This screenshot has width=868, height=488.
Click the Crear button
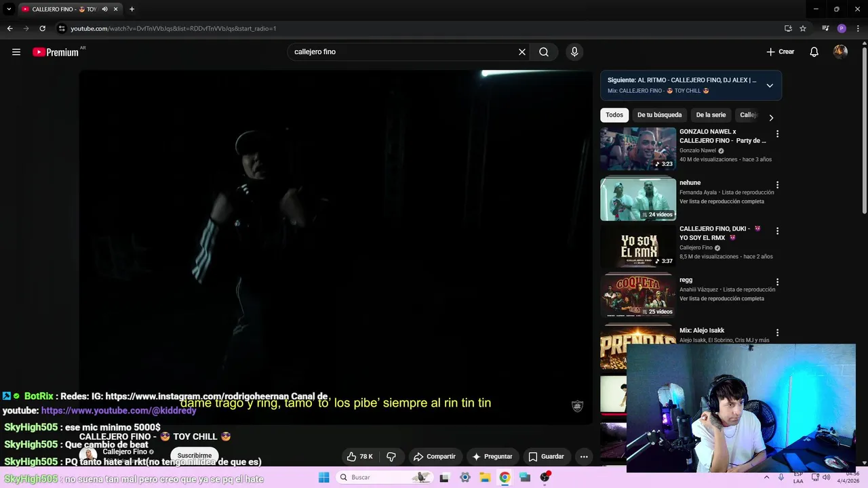[x=781, y=52]
